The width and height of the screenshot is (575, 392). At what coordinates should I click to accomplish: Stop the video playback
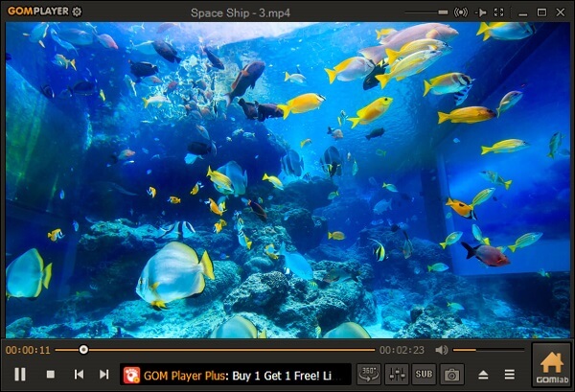[x=51, y=374]
